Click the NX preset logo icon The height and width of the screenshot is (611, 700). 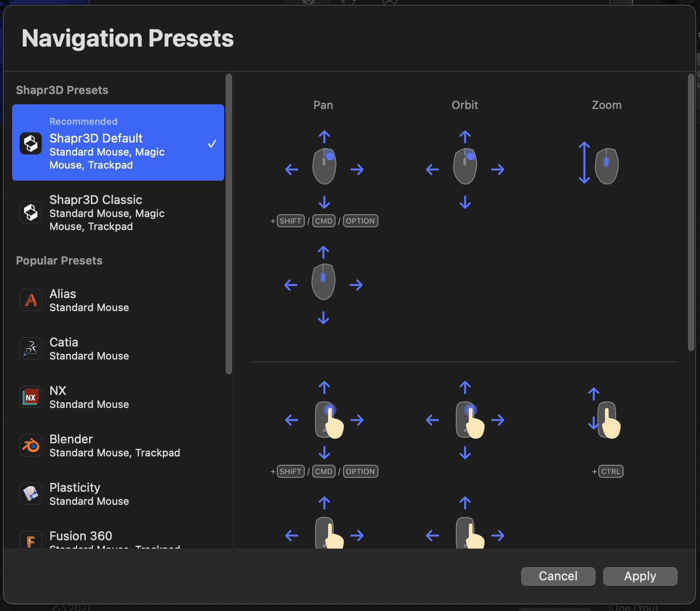(x=31, y=397)
